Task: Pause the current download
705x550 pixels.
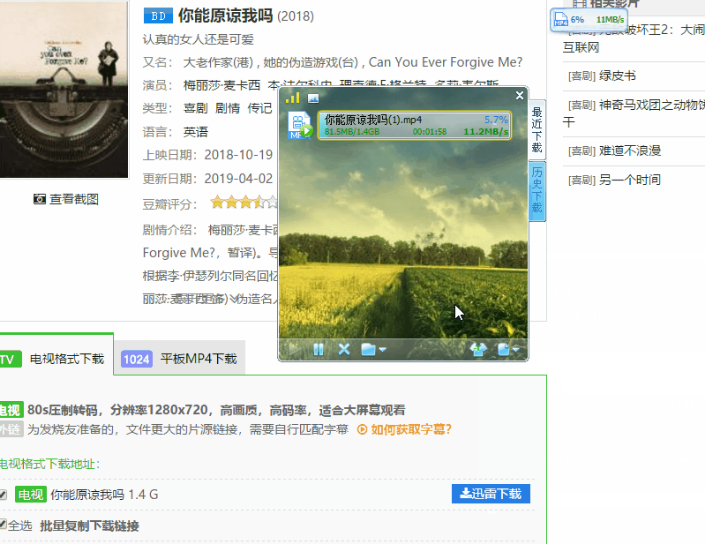Action: point(318,349)
